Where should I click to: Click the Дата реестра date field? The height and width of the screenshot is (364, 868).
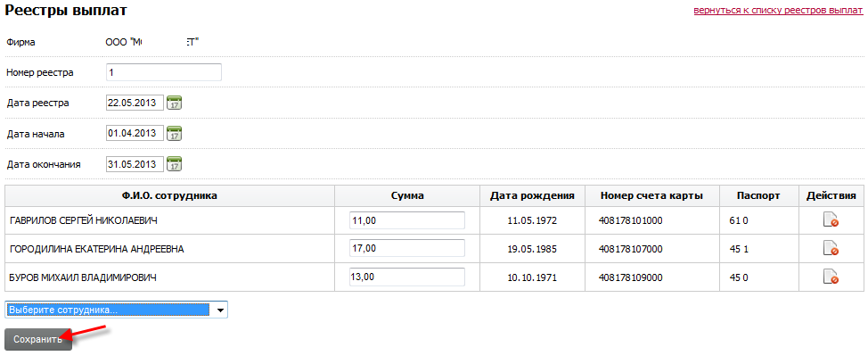[x=135, y=103]
